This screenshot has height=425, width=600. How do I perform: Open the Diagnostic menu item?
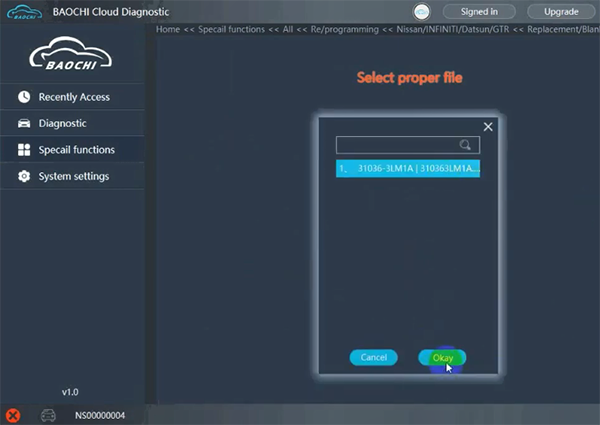coord(72,123)
